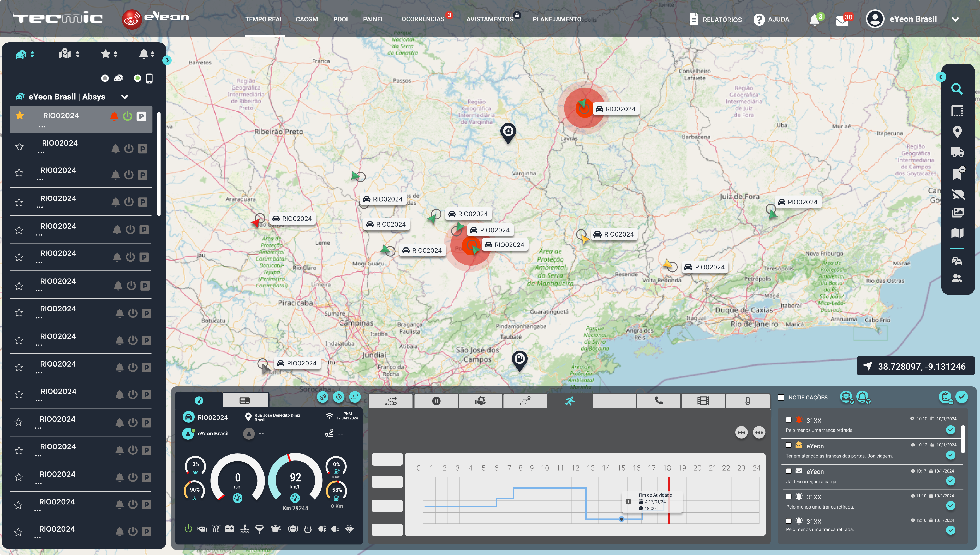Check the 12:10 31XX notification checkbox
Screen dimensions: 980x555
coord(788,521)
